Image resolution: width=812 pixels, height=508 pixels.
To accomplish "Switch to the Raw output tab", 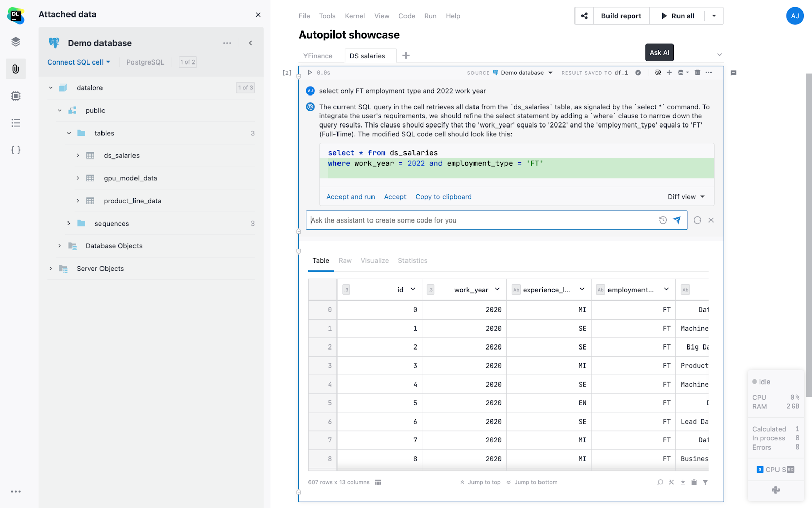I will (x=345, y=261).
